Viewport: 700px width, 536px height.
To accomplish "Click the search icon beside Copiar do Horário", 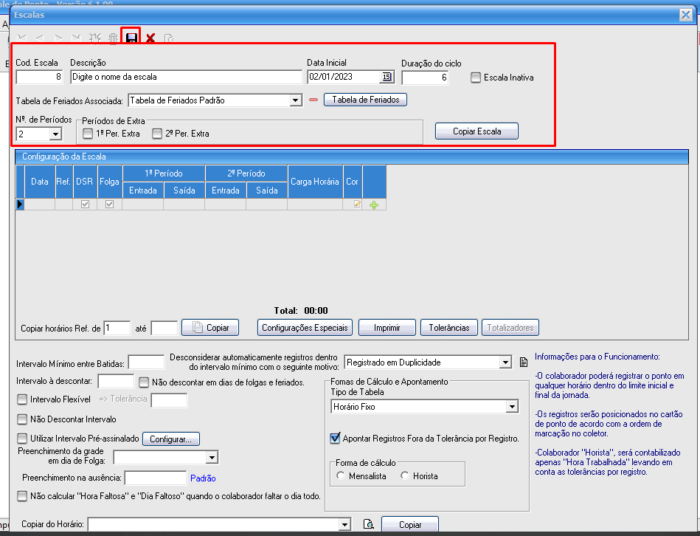I will point(368,524).
